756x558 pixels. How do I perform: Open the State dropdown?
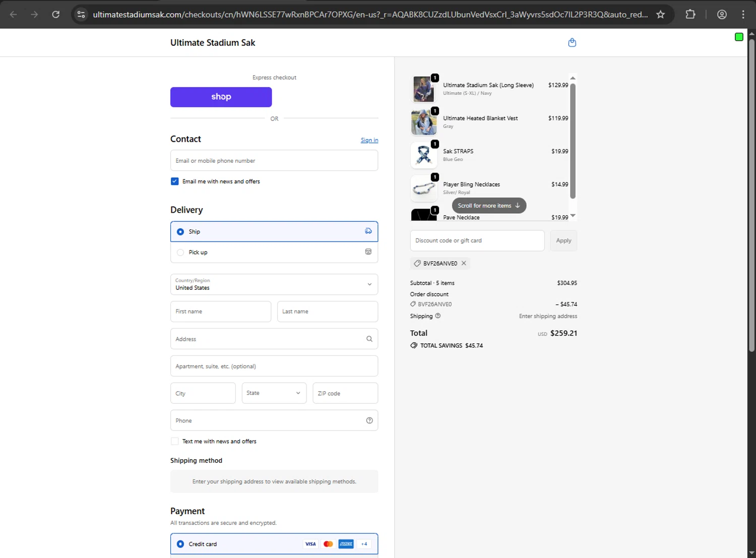[274, 393]
